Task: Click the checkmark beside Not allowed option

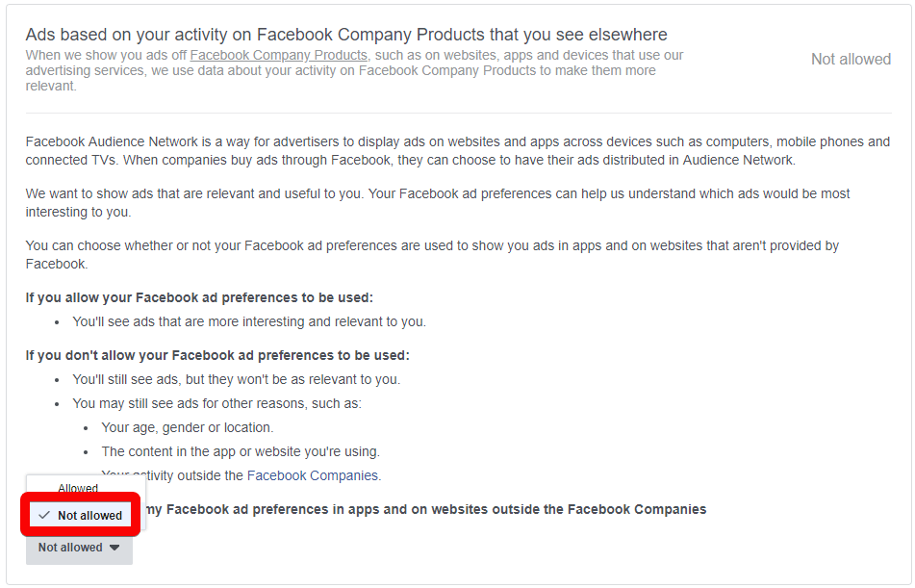Action: (43, 515)
